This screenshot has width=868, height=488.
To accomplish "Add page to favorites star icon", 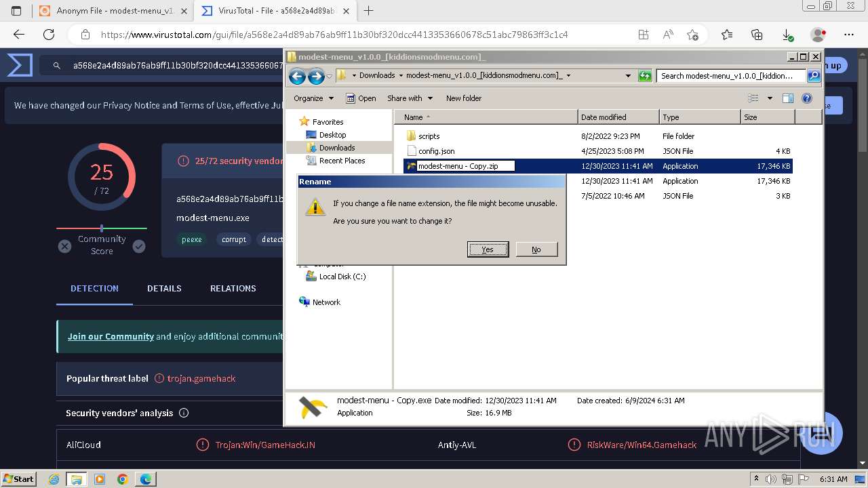I will tap(692, 35).
